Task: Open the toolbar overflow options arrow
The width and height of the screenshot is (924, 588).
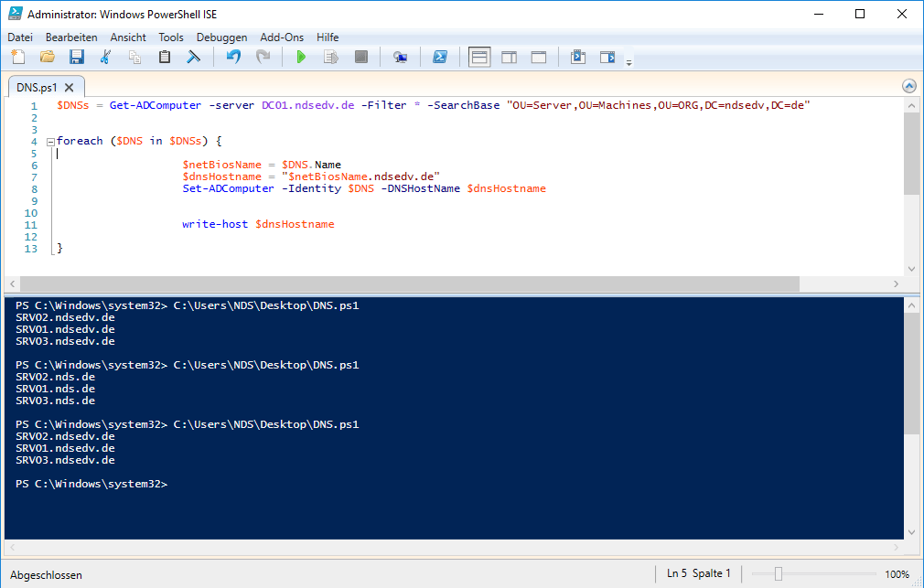Action: (x=629, y=62)
